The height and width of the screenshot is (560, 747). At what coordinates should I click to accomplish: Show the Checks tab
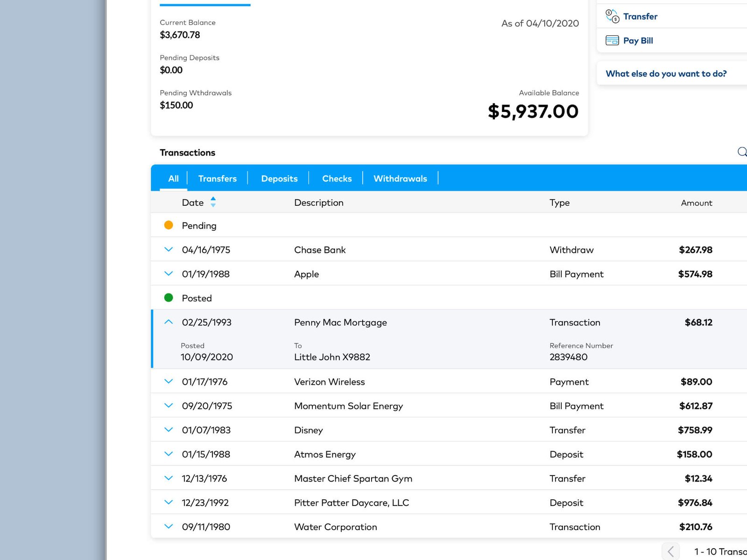point(337,179)
